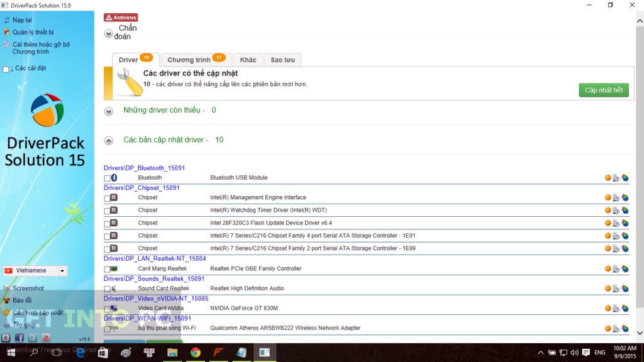644x362 pixels.
Task: Tick the Intel 28F320C3 Flash Update checkbox
Action: tap(107, 224)
